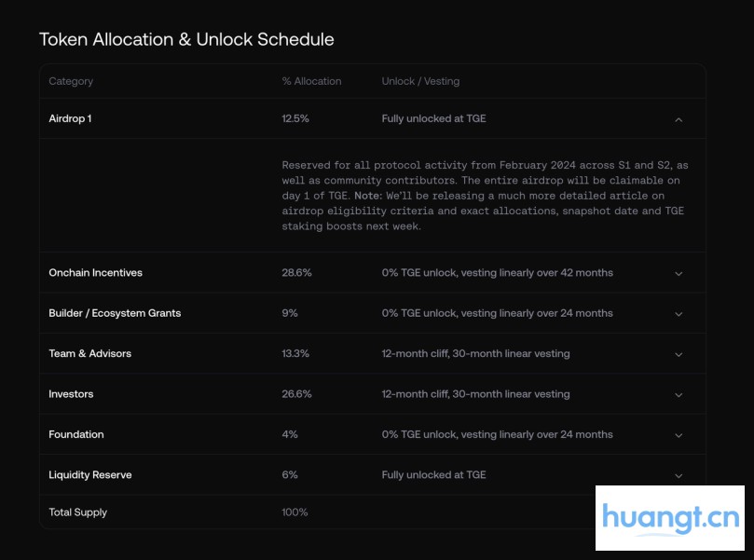This screenshot has width=754, height=560.
Task: Select the Team & Advisors row label
Action: pyautogui.click(x=89, y=354)
